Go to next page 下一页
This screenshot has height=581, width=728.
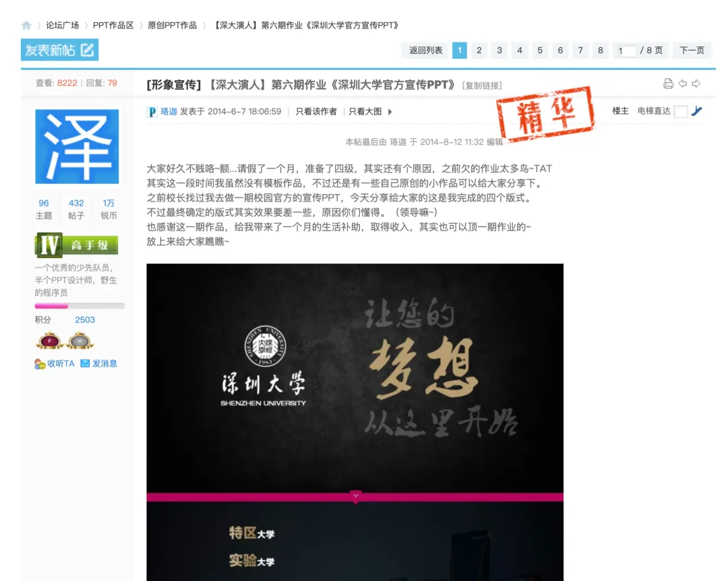[x=692, y=50]
